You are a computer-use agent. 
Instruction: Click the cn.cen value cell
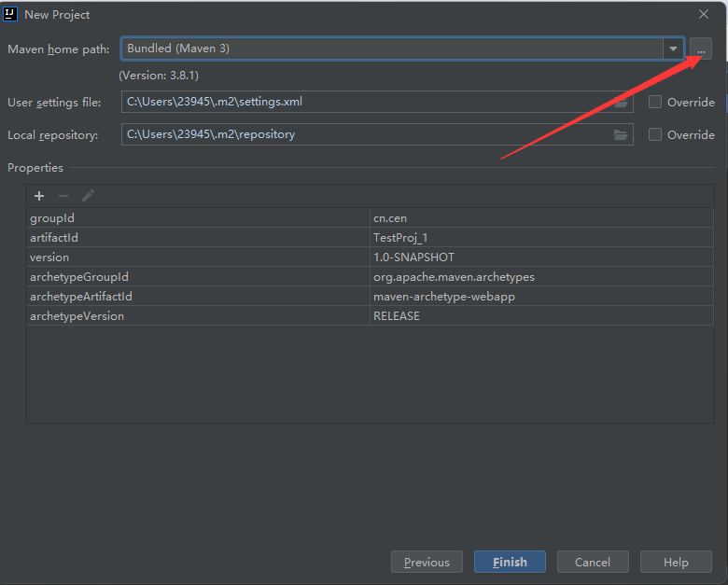(x=541, y=217)
